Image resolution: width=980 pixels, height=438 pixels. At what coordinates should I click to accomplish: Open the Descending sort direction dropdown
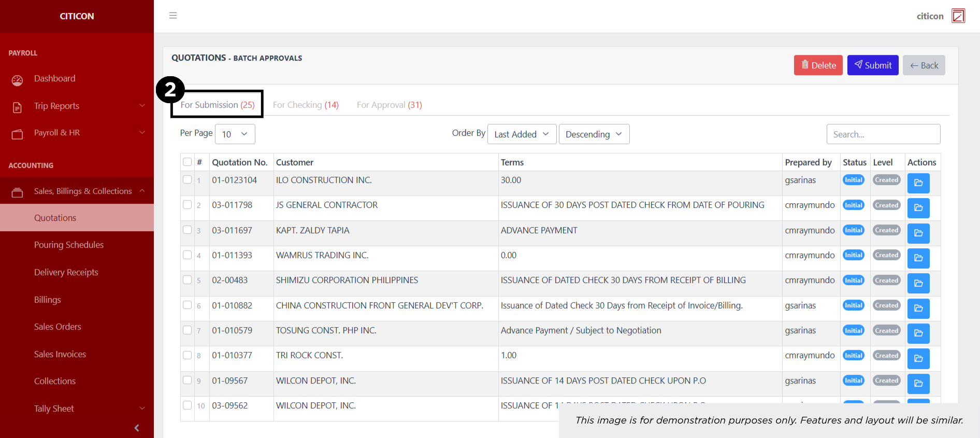tap(594, 134)
